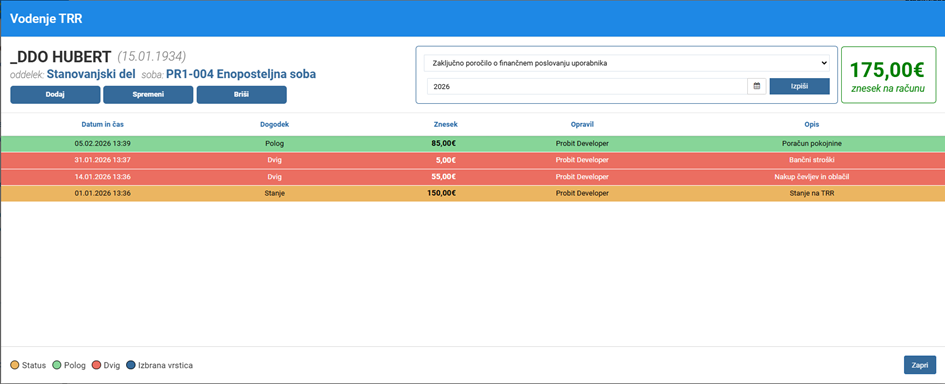Click the 55,00€ amount cell
Image resolution: width=945 pixels, height=384 pixels.
pos(443,177)
